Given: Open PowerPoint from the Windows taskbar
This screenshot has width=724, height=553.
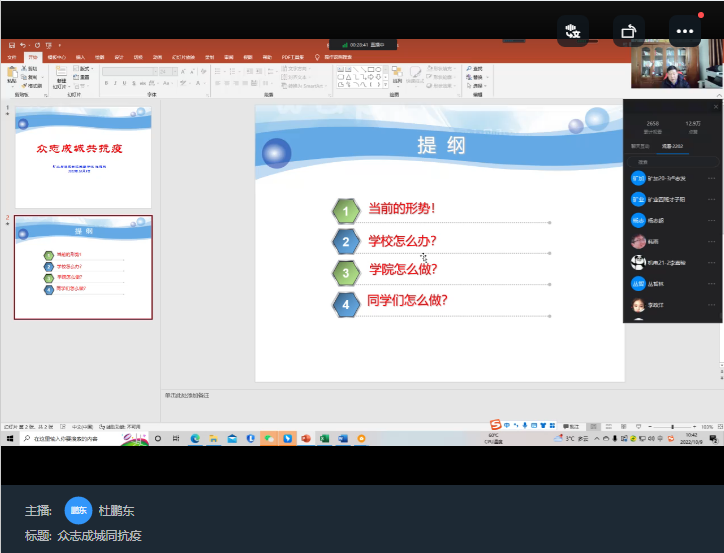Looking at the screenshot, I should [x=306, y=438].
